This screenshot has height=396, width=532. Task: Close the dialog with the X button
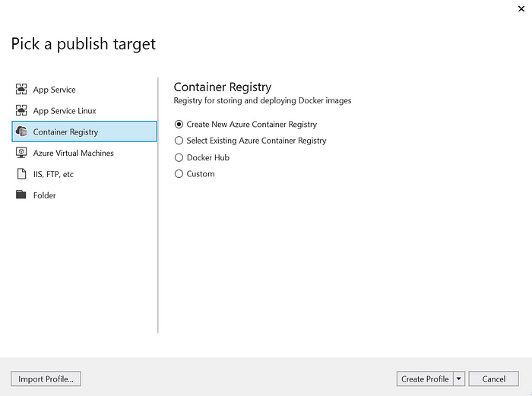521,9
